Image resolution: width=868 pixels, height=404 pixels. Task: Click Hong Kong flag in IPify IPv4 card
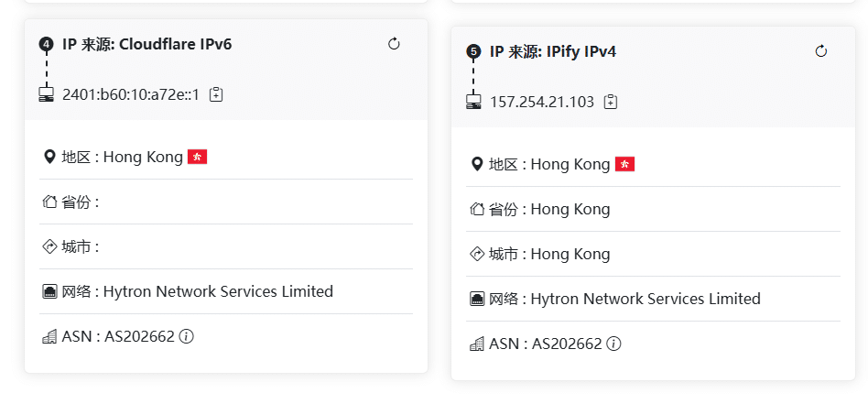(x=624, y=164)
